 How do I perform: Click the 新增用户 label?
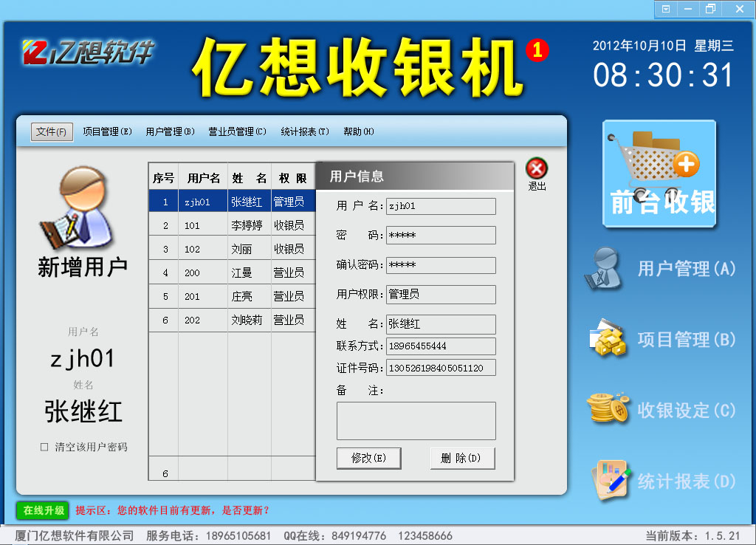83,267
